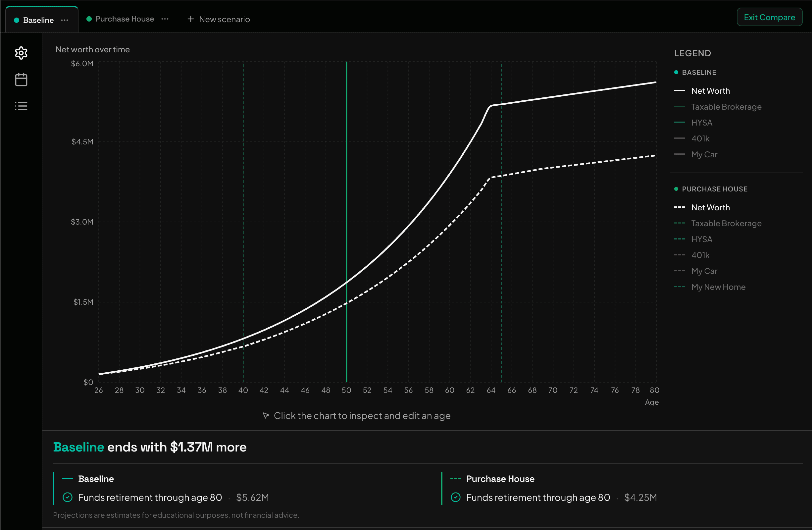812x530 pixels.
Task: Select age 50 marker line on chart
Action: tap(346, 222)
